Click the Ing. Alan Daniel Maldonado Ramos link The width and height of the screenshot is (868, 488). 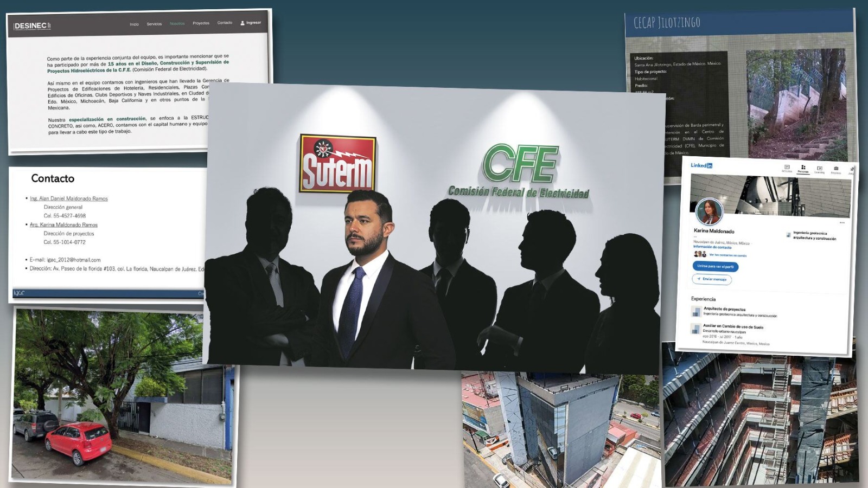point(69,199)
